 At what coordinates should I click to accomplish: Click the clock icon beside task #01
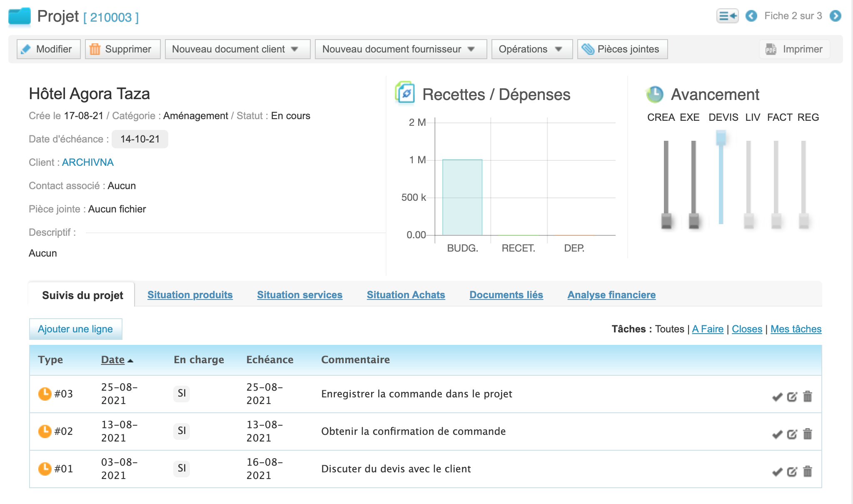click(x=45, y=468)
